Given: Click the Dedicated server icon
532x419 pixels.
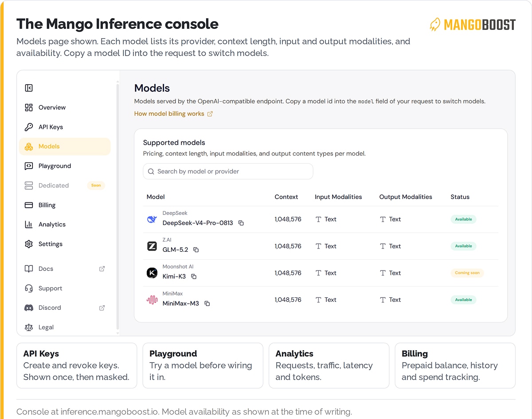Looking at the screenshot, I should [x=29, y=186].
